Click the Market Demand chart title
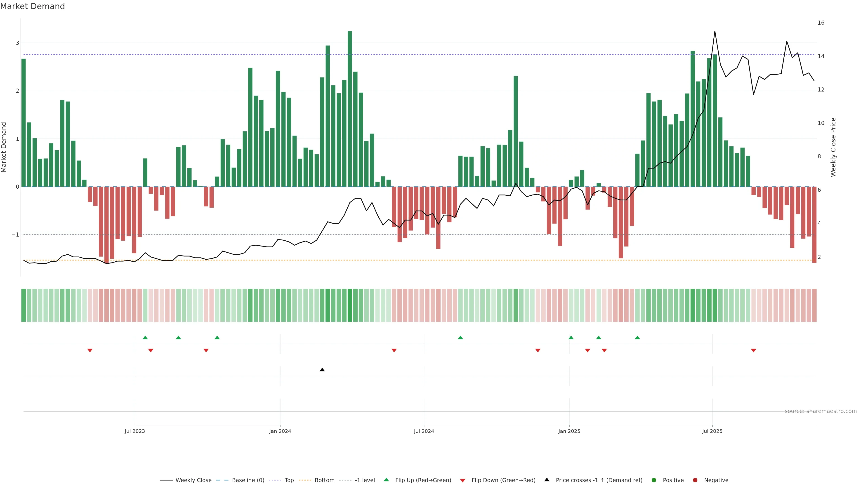Viewport: 868px width, 488px height. pyautogui.click(x=32, y=6)
